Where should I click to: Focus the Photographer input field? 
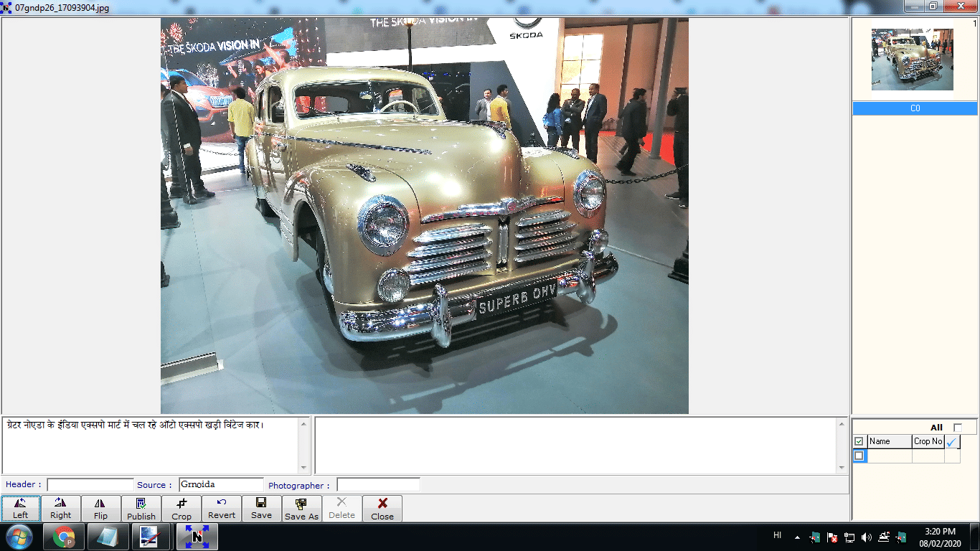pyautogui.click(x=378, y=485)
